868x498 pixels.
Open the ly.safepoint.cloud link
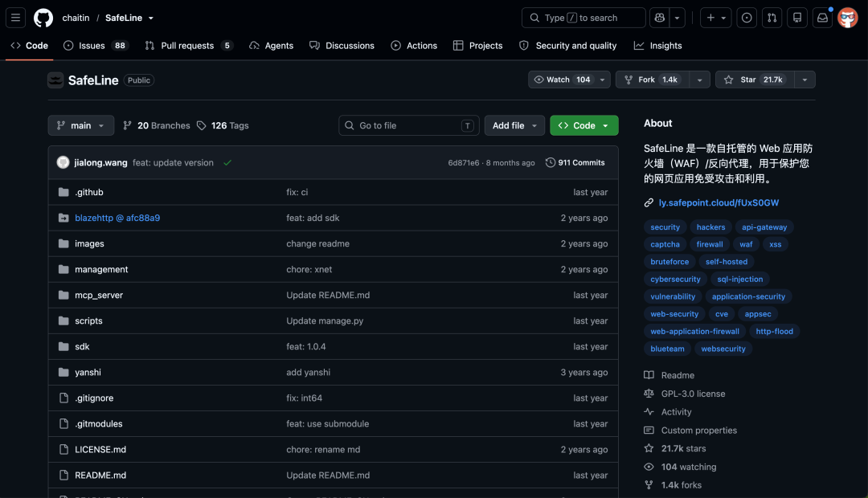718,202
